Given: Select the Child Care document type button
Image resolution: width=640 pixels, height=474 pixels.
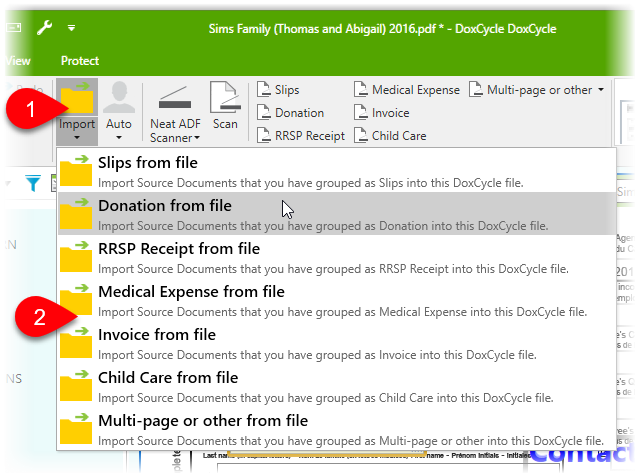Looking at the screenshot, I should (390, 136).
